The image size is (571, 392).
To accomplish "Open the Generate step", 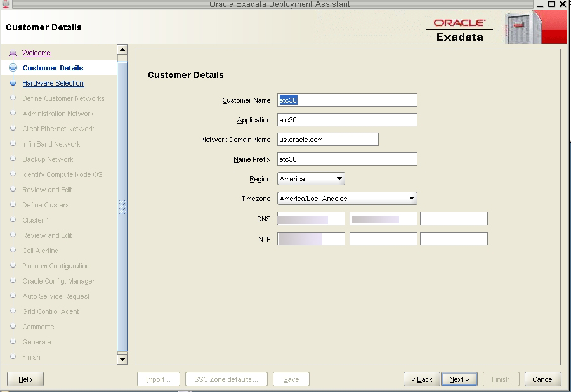I will coord(36,342).
